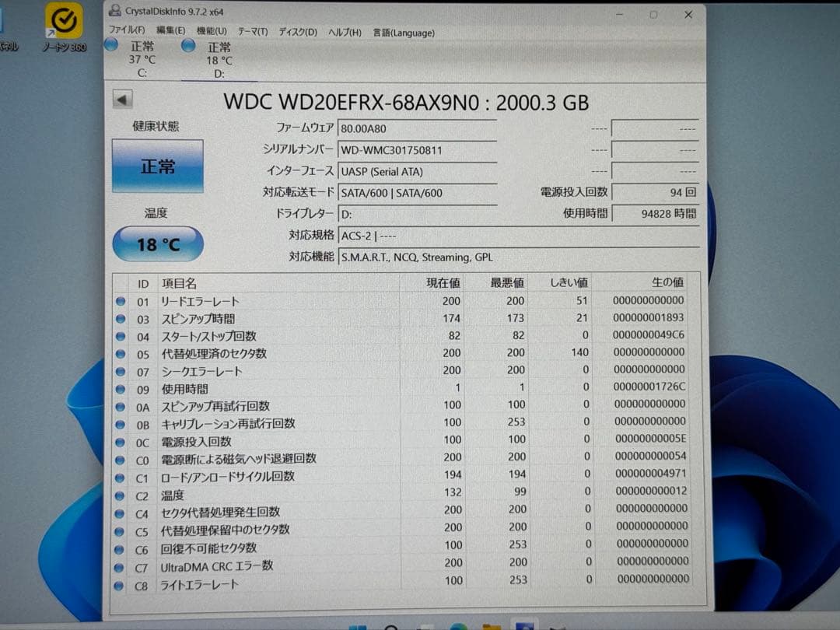Click the blue status dot beside リードエラーレート
840x630 pixels.
click(x=121, y=301)
